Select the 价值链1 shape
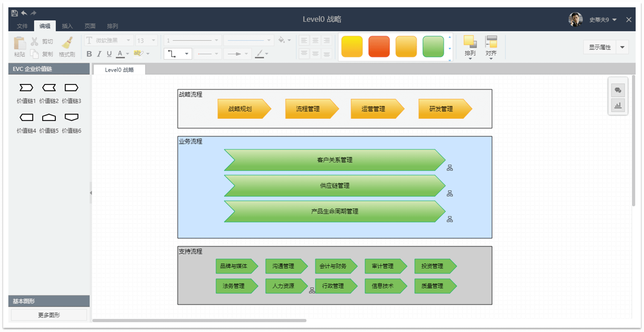644x332 pixels. pos(26,88)
